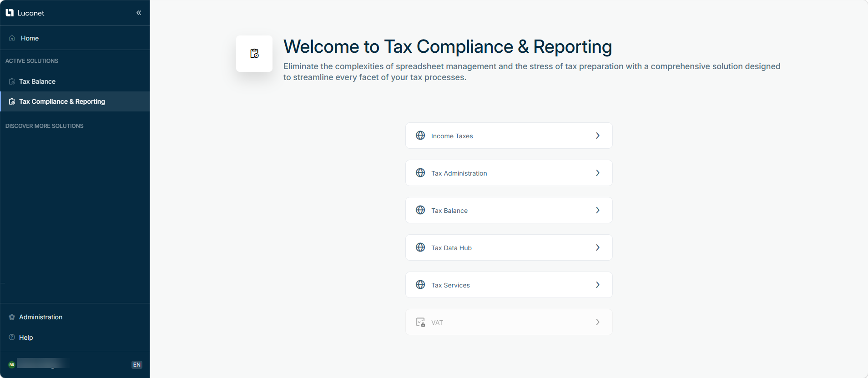Go to Home in the sidebar

tap(75, 38)
